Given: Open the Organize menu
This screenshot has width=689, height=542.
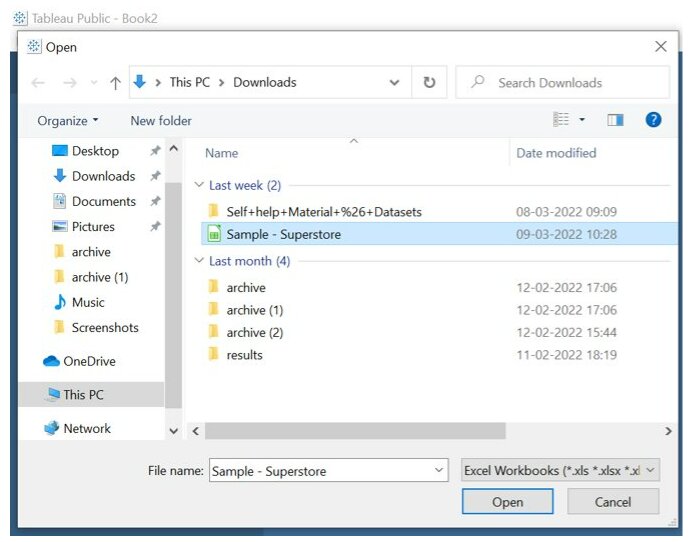Looking at the screenshot, I should 67,120.
